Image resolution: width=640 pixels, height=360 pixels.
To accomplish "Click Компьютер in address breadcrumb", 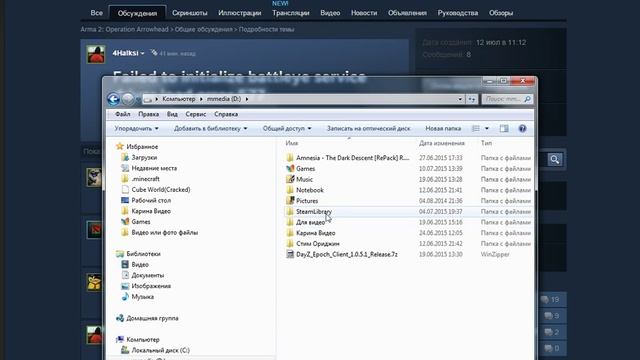I will click(x=179, y=99).
